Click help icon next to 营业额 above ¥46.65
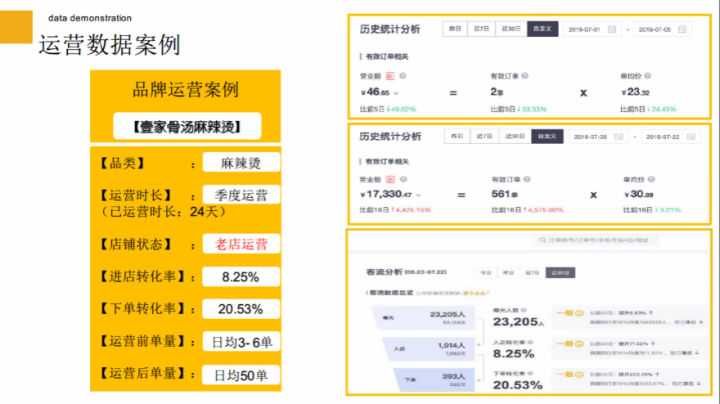The width and height of the screenshot is (720, 404). [403, 76]
